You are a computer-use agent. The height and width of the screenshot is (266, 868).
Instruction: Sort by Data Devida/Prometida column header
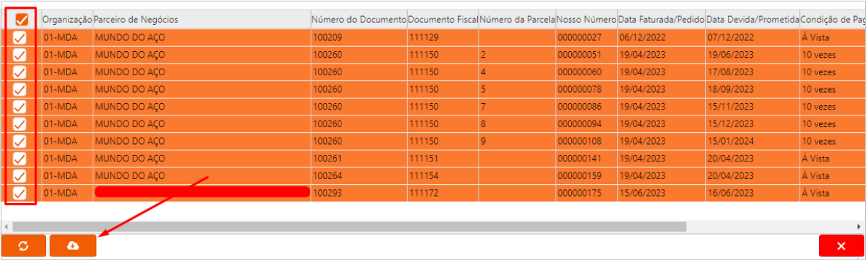[752, 20]
